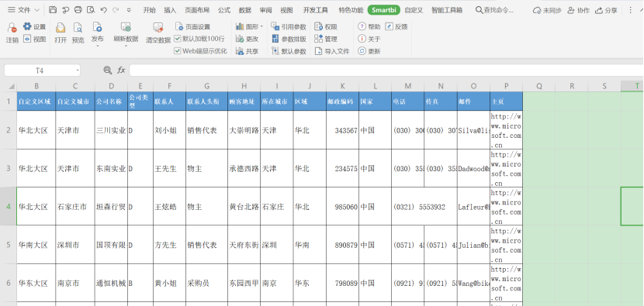Select the Smartbi ribbon tab

pyautogui.click(x=384, y=10)
